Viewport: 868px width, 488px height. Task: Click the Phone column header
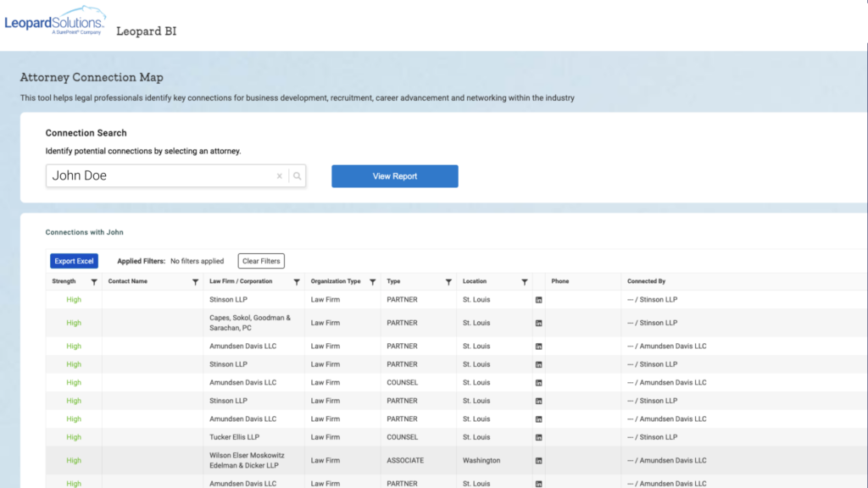click(x=560, y=281)
